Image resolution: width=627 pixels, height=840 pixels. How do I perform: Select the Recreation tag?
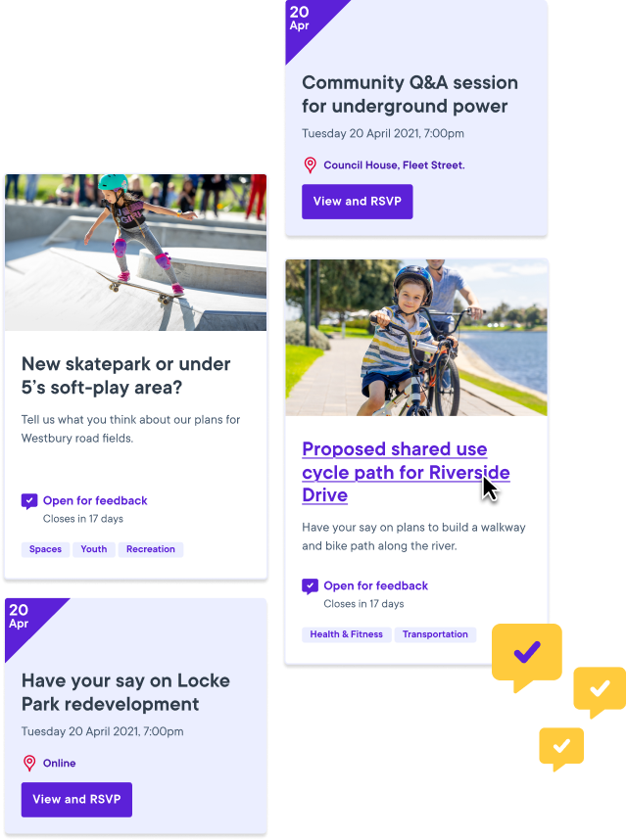point(151,549)
